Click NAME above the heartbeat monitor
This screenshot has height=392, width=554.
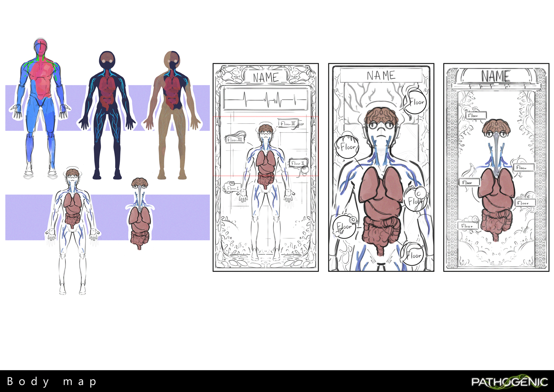tap(266, 77)
